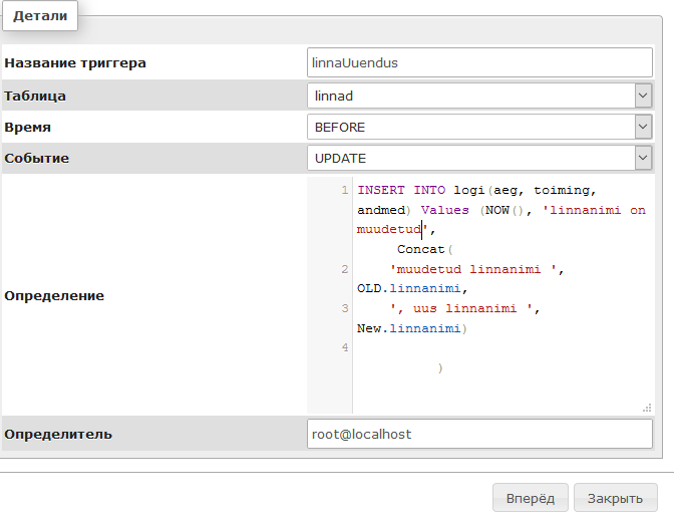Click line number 4 in editor gutter
Viewport: 674px width, 516px height.
coord(345,347)
